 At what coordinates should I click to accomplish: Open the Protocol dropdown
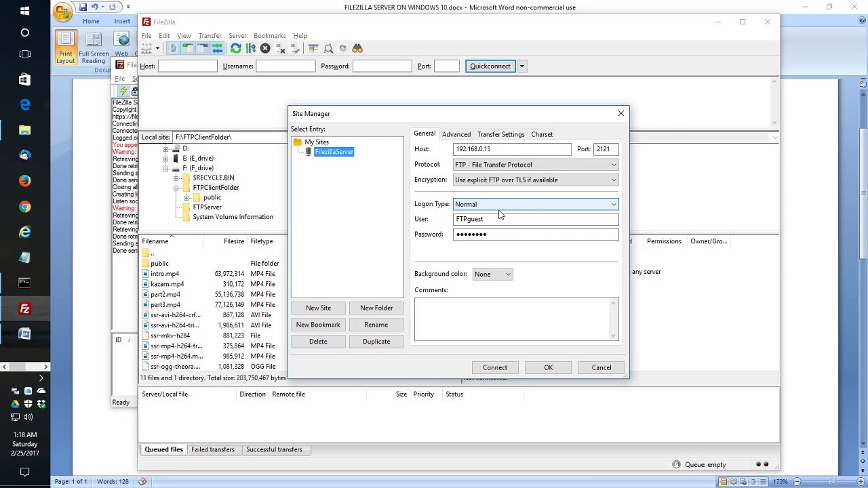(x=536, y=165)
